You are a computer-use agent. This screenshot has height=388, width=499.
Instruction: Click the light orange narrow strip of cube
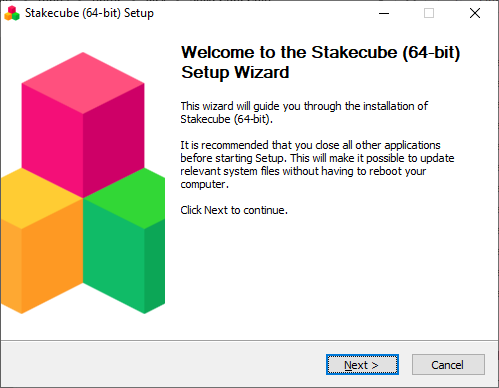tap(11, 267)
